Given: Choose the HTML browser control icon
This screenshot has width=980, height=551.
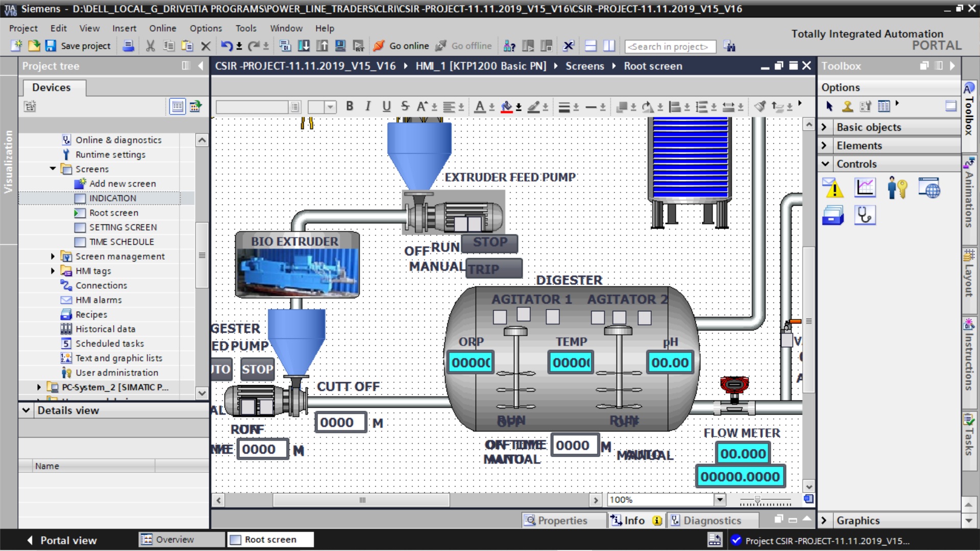Looking at the screenshot, I should tap(929, 188).
